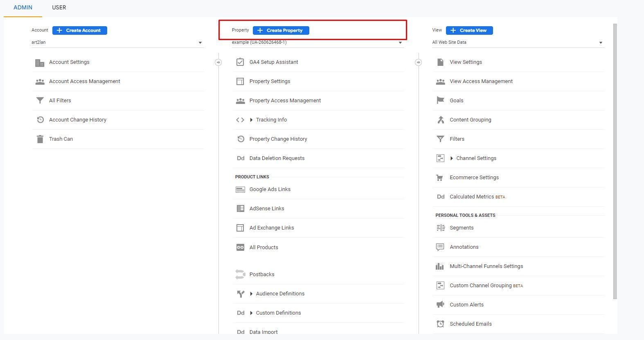Screen dimensions: 644x340
Task: Click the Trash Can icon
Action: (x=40, y=139)
